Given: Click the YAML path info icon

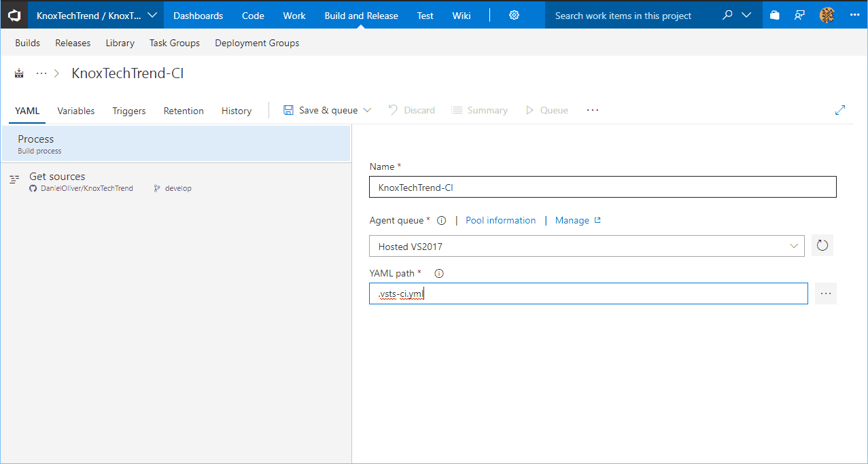Looking at the screenshot, I should 439,274.
